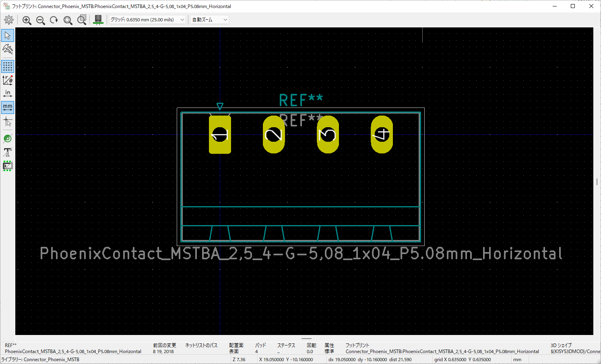Click the zoom in magnifier icon
The height and width of the screenshot is (364, 601).
[x=27, y=20]
